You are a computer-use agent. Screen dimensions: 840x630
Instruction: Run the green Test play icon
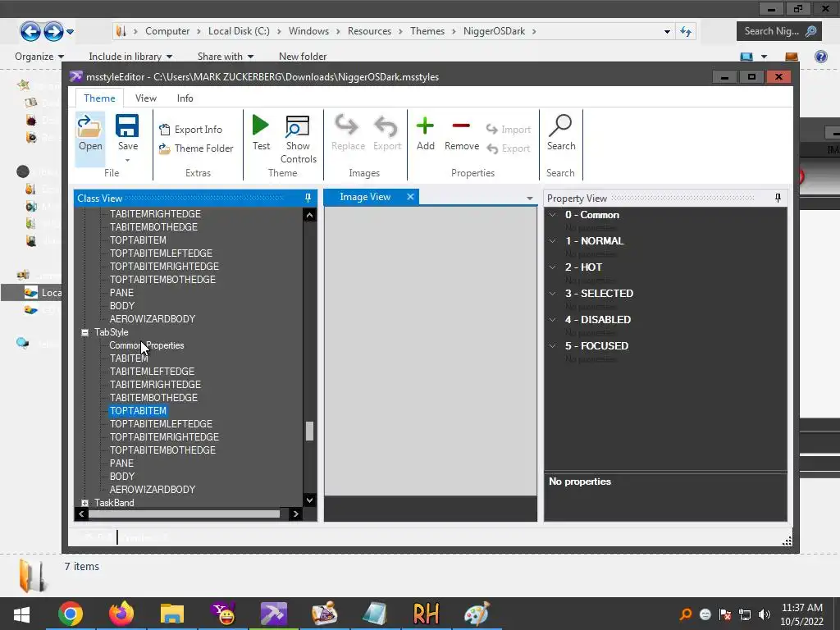click(x=261, y=126)
